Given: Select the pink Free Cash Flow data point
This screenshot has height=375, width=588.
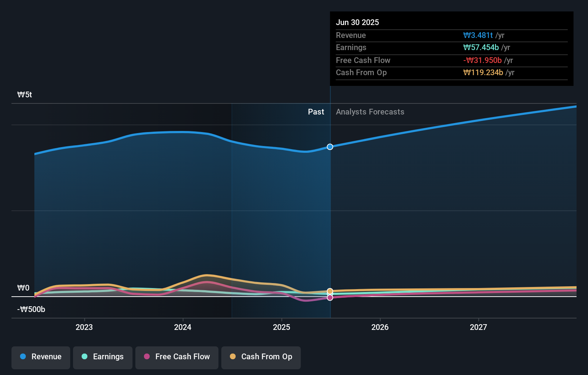Looking at the screenshot, I should point(330,297).
